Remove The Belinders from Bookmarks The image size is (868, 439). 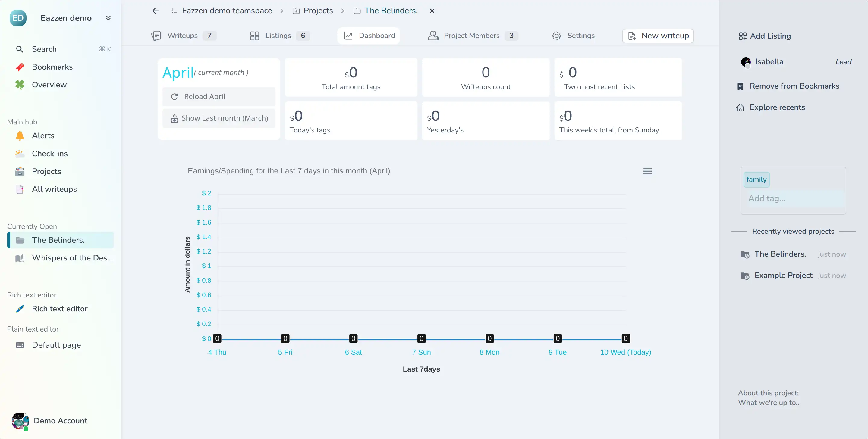[794, 86]
